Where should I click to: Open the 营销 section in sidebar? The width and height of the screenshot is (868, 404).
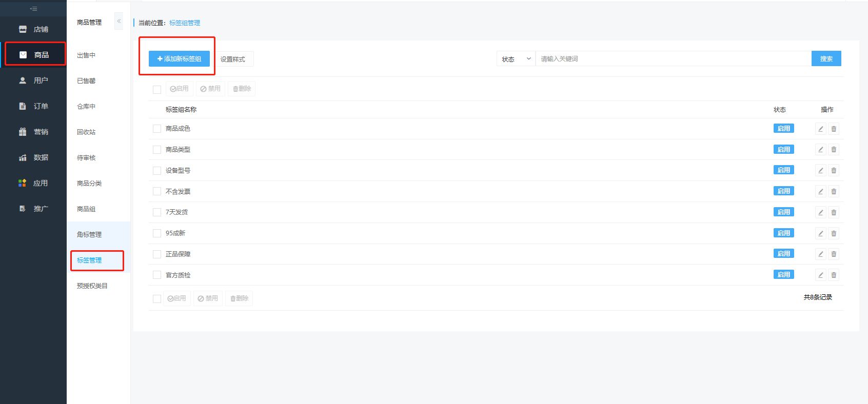pyautogui.click(x=33, y=132)
